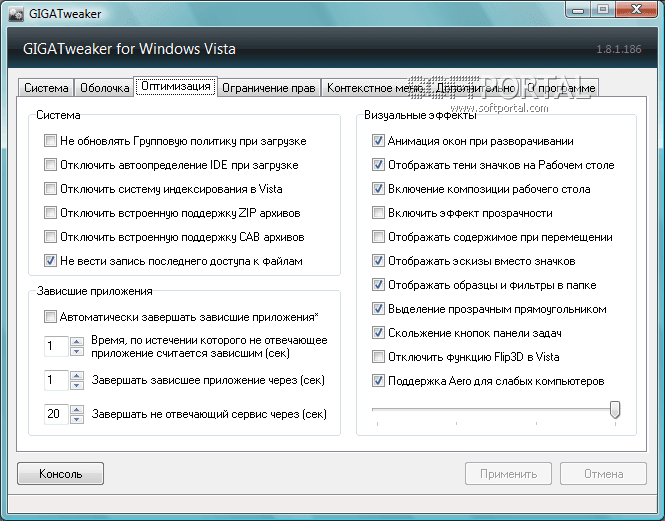
Task: Decrease the hung-application timeout with the down arrow
Action: point(77,351)
